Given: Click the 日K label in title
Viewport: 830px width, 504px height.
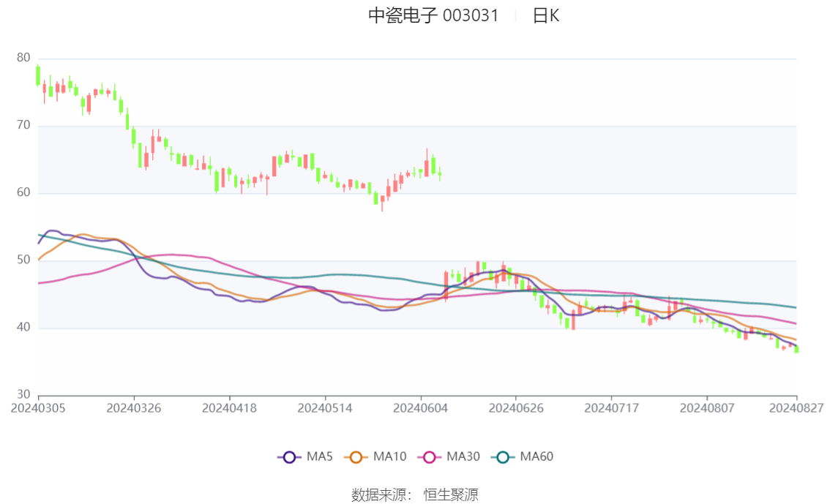Looking at the screenshot, I should 546,16.
